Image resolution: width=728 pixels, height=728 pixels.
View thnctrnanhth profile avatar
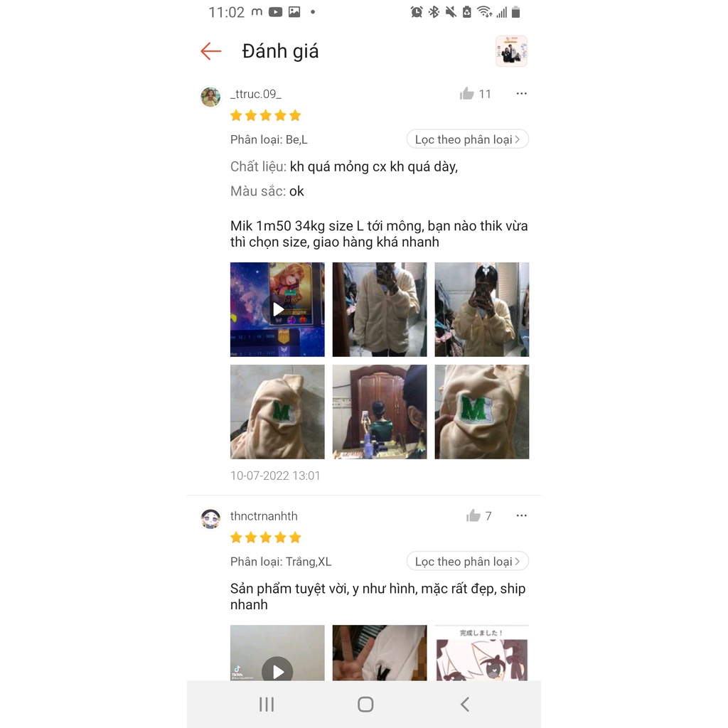coord(210,519)
